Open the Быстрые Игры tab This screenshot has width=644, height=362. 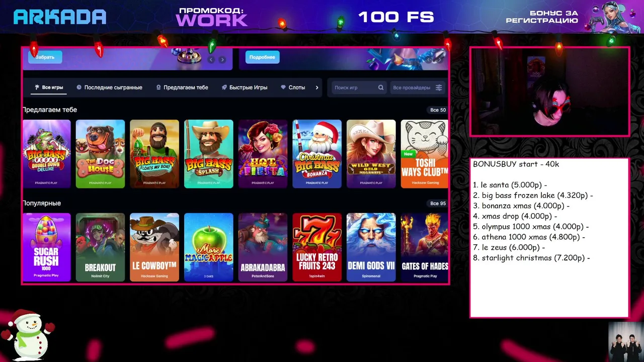pos(245,87)
